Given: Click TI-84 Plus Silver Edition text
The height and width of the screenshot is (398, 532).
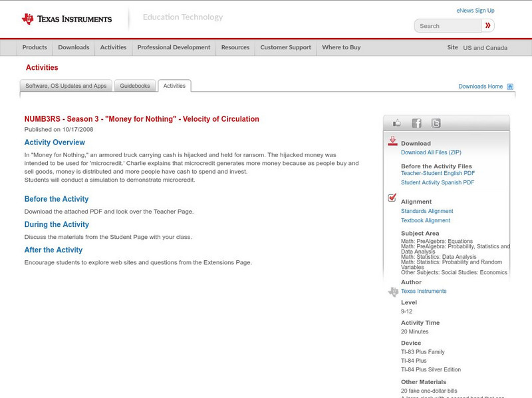Looking at the screenshot, I should (431, 369).
